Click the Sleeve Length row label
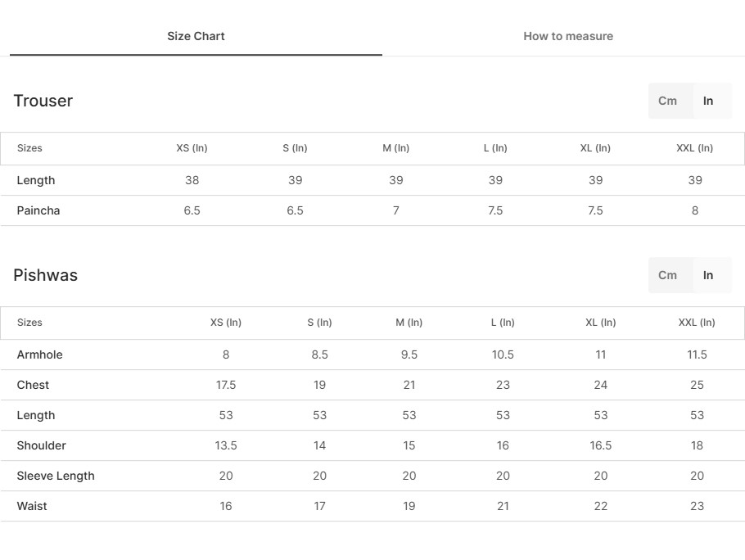This screenshot has width=745, height=560. coord(56,476)
